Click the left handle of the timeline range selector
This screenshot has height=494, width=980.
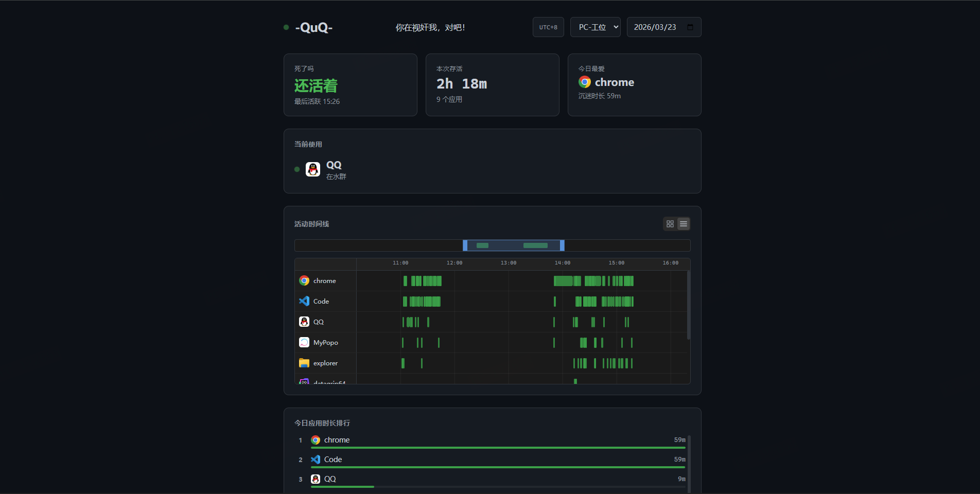click(x=465, y=245)
